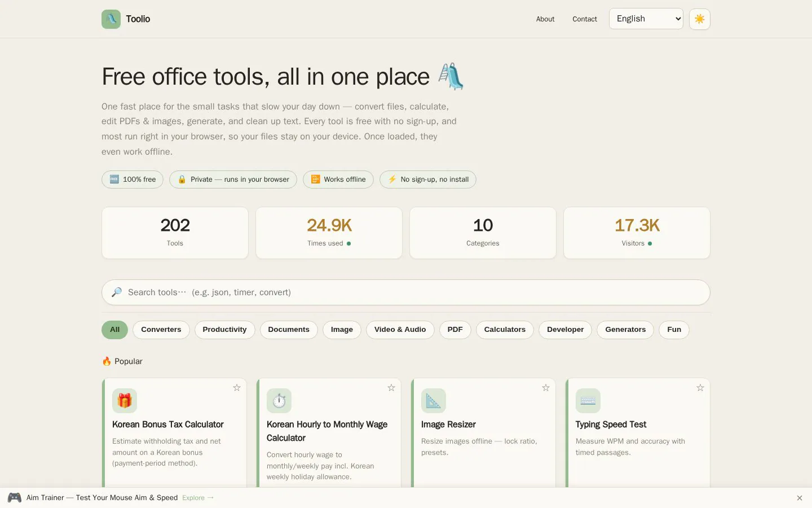Click the fire icon beside Popular
The image size is (812, 508).
coord(107,361)
